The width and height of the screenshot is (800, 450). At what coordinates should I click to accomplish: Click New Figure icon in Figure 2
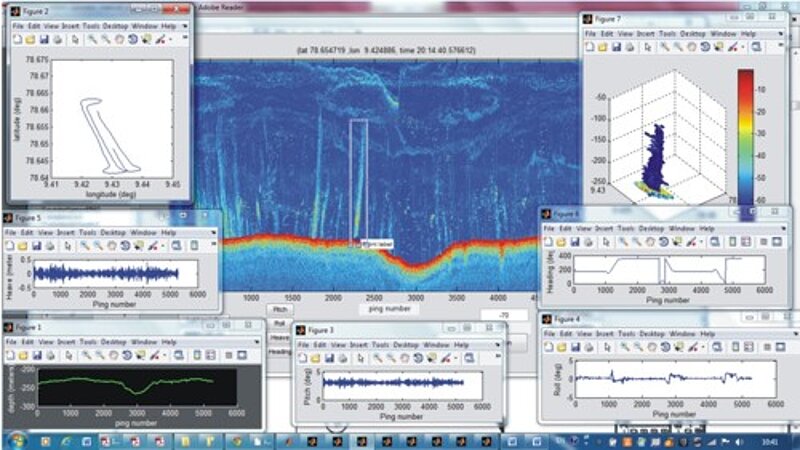tap(17, 38)
